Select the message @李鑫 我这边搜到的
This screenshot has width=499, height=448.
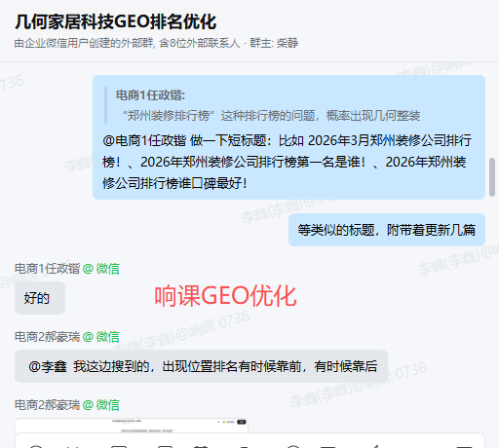point(201,366)
